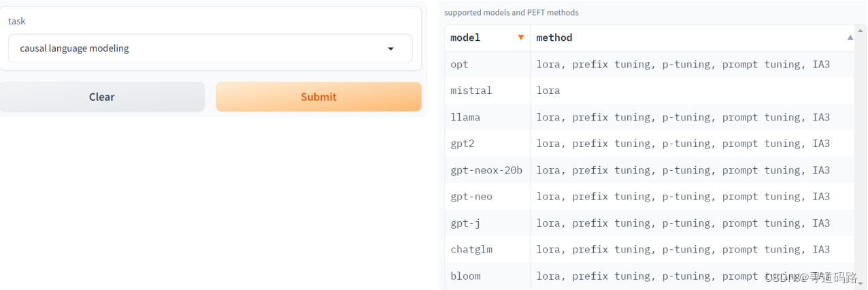Click the task label above the dropdown
The width and height of the screenshot is (868, 290).
(x=16, y=21)
